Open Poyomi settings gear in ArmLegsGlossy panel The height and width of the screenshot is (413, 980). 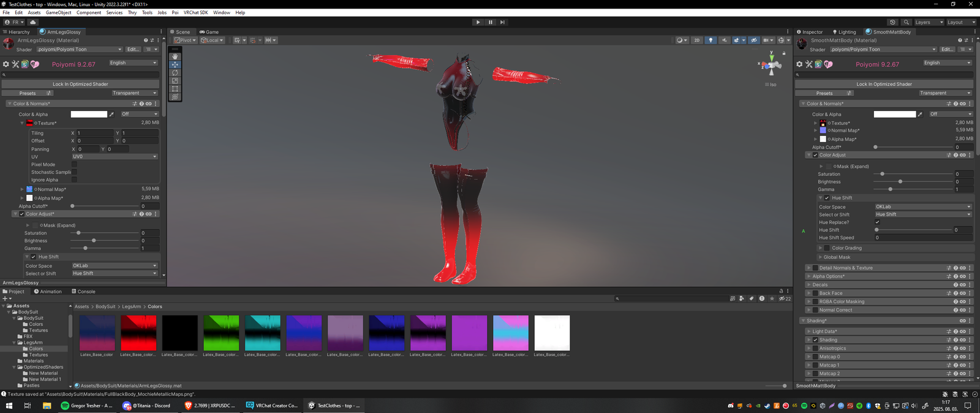[6, 64]
